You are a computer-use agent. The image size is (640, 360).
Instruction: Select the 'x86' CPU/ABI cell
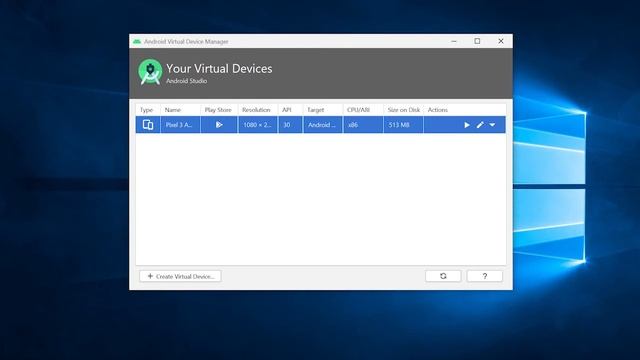[x=363, y=125]
